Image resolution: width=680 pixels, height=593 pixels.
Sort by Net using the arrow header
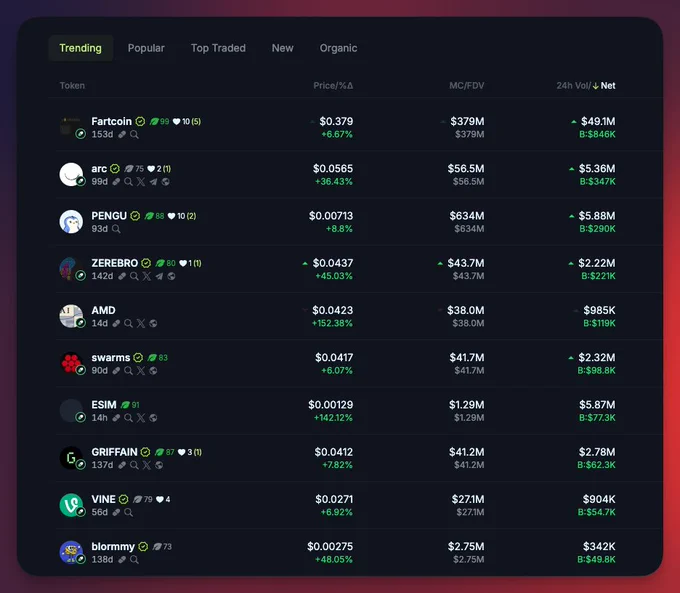(604, 85)
